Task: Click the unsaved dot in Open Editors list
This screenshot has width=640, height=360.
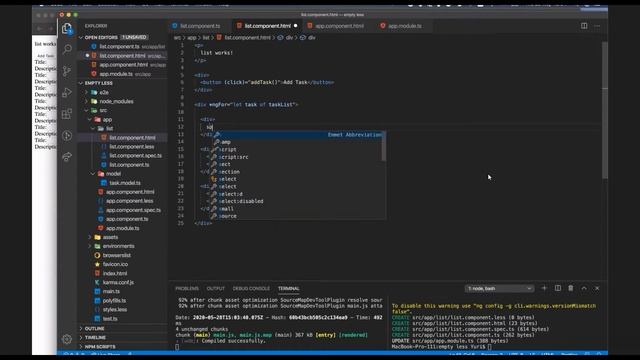Action: [x=87, y=56]
